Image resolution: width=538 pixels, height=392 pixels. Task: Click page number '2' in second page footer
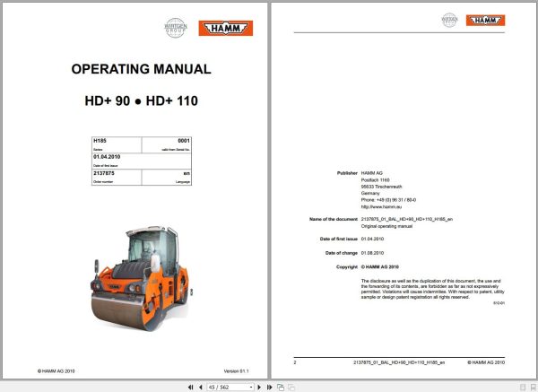tap(295, 362)
